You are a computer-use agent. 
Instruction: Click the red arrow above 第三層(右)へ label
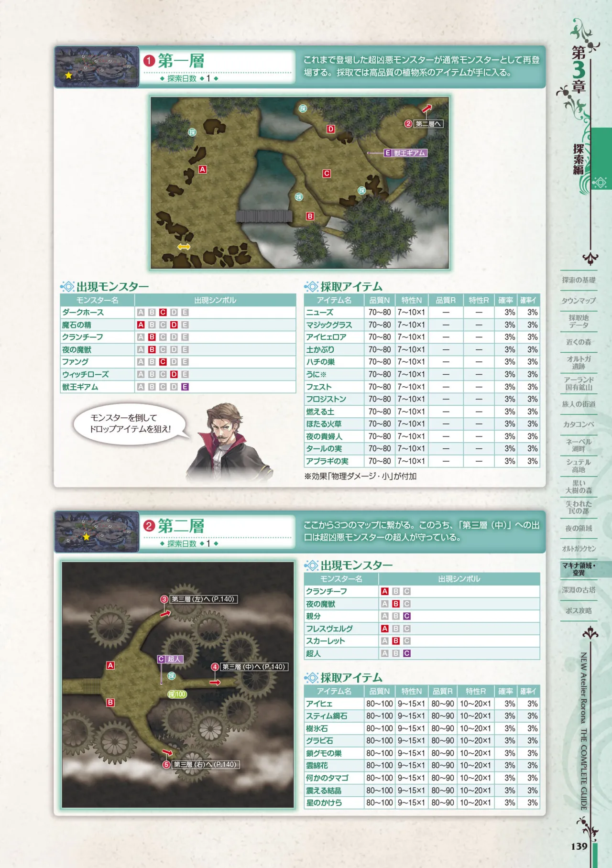(167, 752)
